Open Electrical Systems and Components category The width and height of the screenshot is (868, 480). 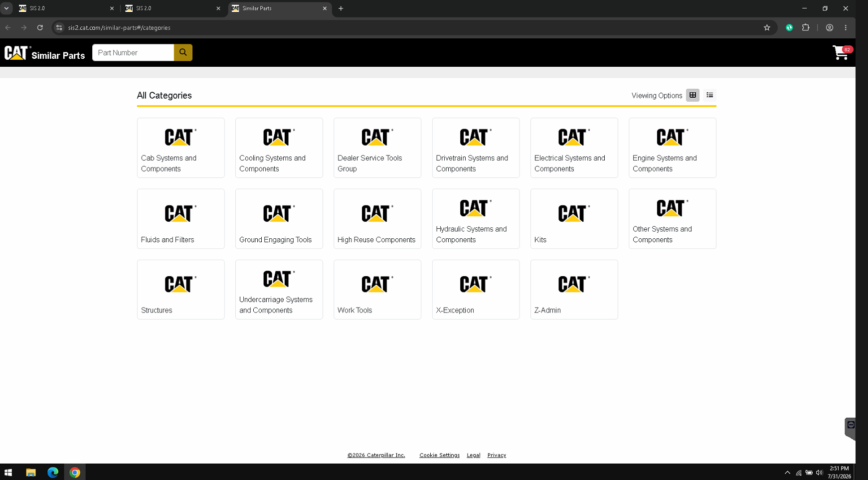[x=574, y=148]
